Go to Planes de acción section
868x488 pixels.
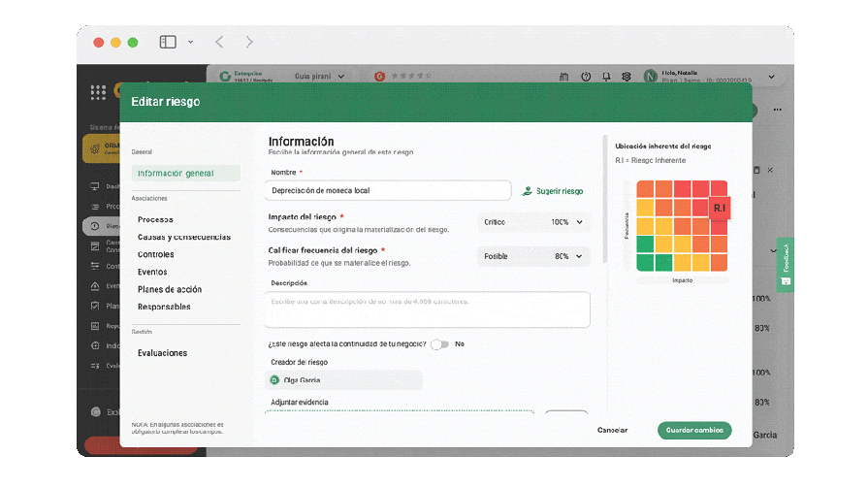[x=170, y=289]
